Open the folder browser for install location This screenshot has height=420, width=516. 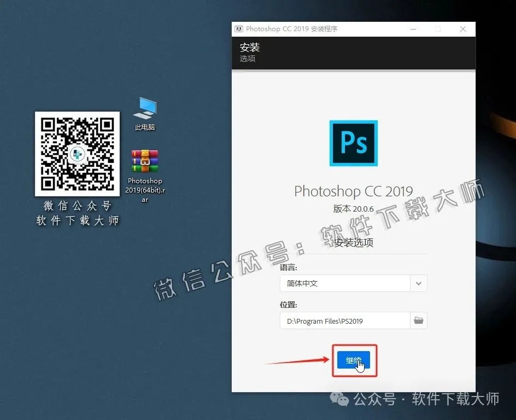click(x=419, y=320)
